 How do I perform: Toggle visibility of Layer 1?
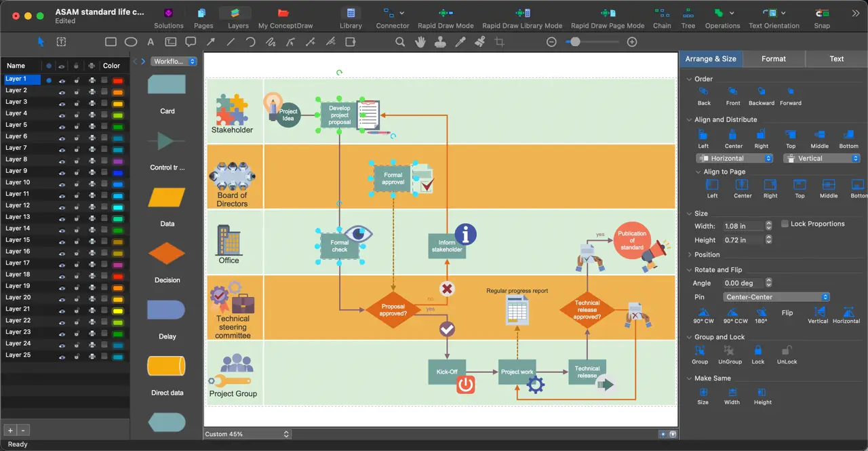click(62, 79)
